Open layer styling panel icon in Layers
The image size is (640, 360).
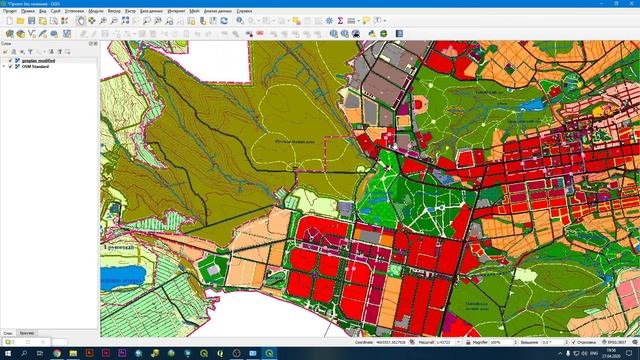[x=6, y=52]
